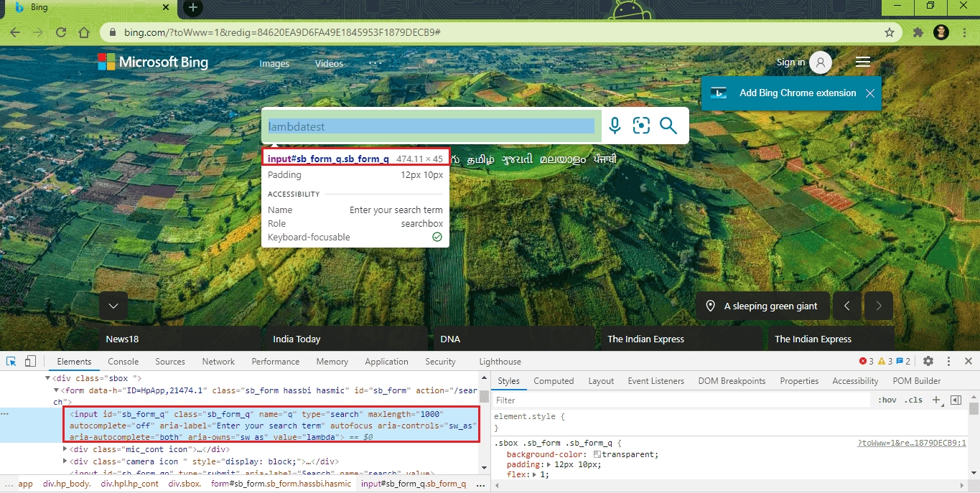Viewport: 980px width, 493px height.
Task: Toggle .cls element classes panel
Action: pyautogui.click(x=914, y=400)
